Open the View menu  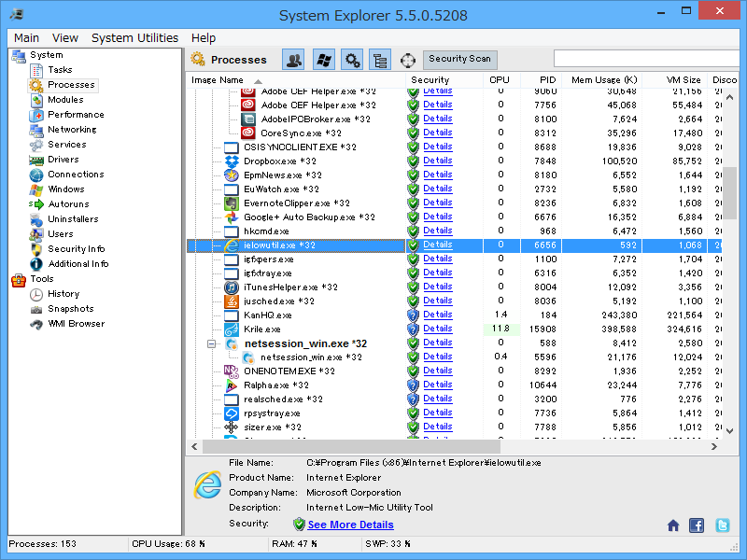[x=64, y=38]
